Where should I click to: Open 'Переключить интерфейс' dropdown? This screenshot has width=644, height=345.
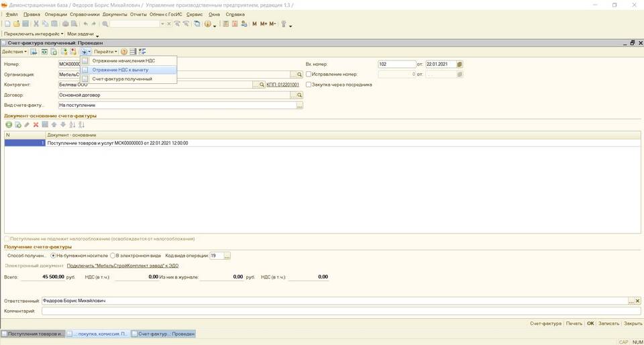coord(34,34)
